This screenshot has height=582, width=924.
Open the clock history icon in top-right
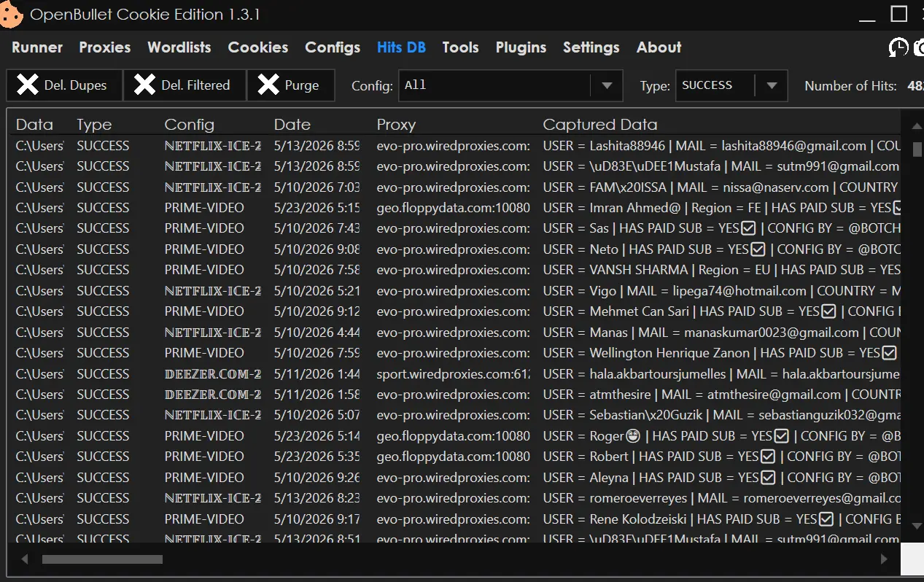pos(898,48)
